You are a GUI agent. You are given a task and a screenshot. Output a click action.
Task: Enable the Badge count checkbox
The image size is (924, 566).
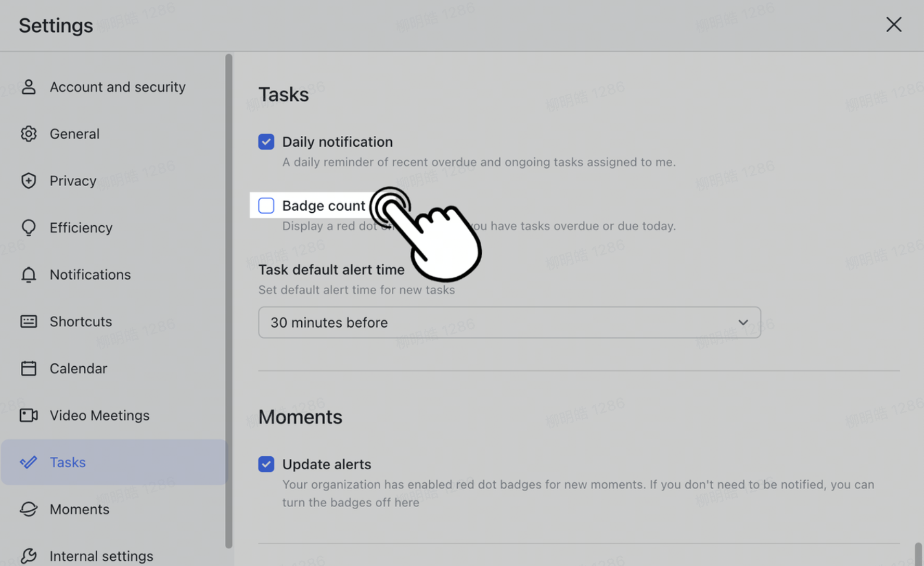coord(266,205)
